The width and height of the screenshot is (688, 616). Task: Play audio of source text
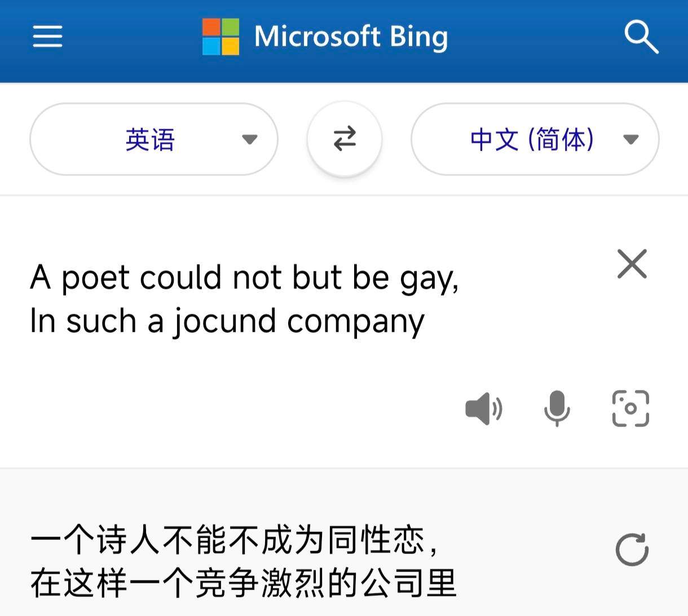[483, 408]
